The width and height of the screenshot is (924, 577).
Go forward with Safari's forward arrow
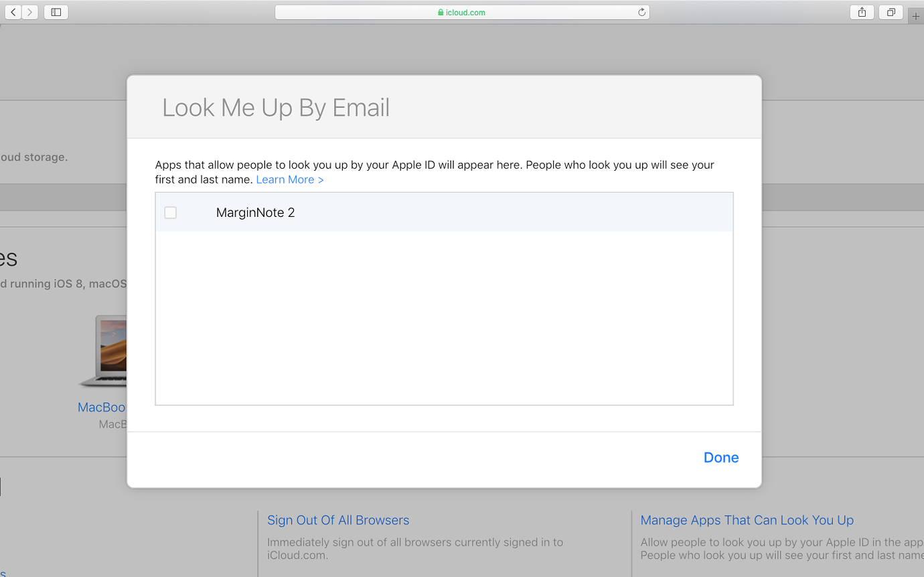[x=29, y=12]
